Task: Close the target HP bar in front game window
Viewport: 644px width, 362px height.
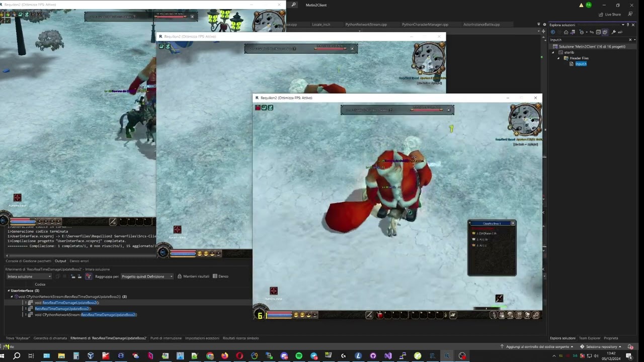Action: (449, 110)
